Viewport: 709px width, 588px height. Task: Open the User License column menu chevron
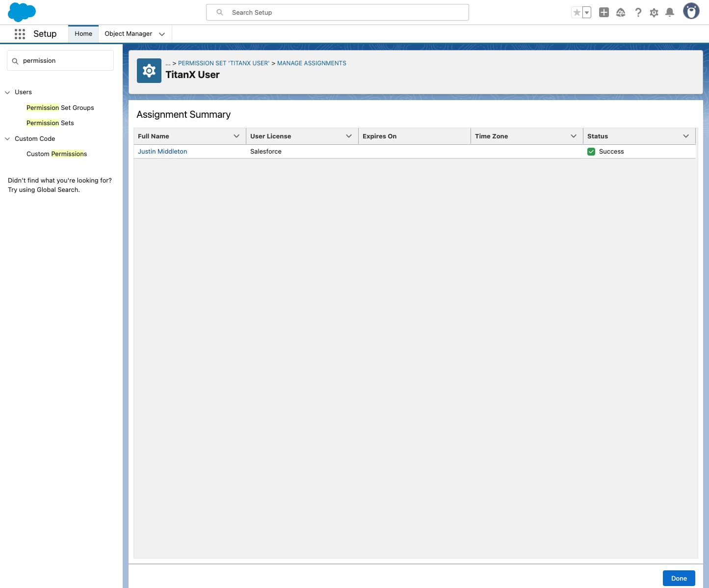(349, 136)
